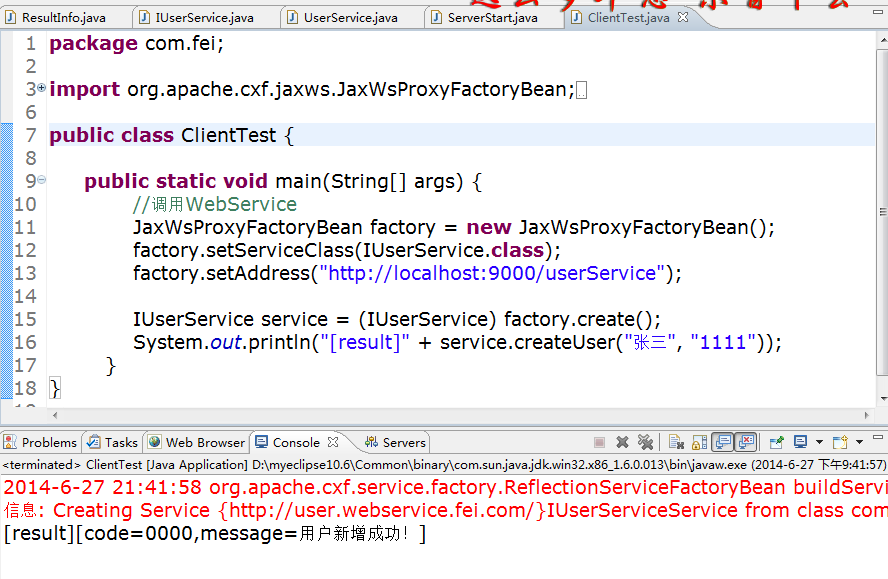Click the "张三" string literal
The image size is (888, 579).
(x=650, y=343)
